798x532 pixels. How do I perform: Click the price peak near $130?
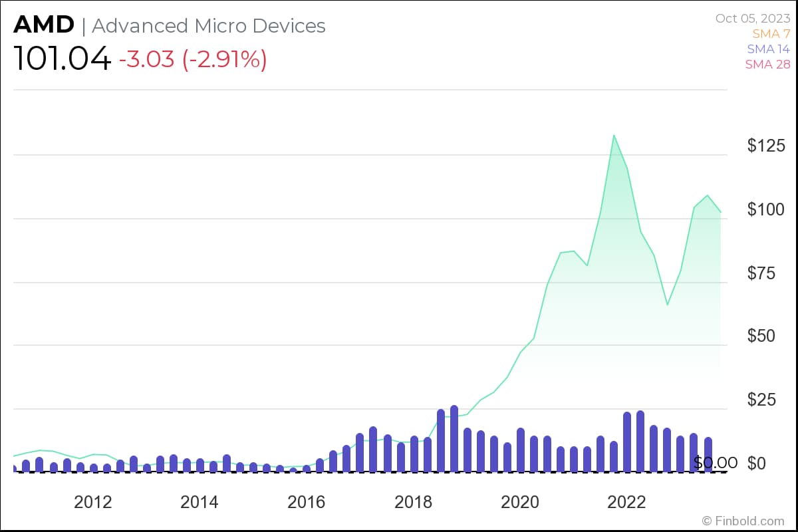pos(614,136)
